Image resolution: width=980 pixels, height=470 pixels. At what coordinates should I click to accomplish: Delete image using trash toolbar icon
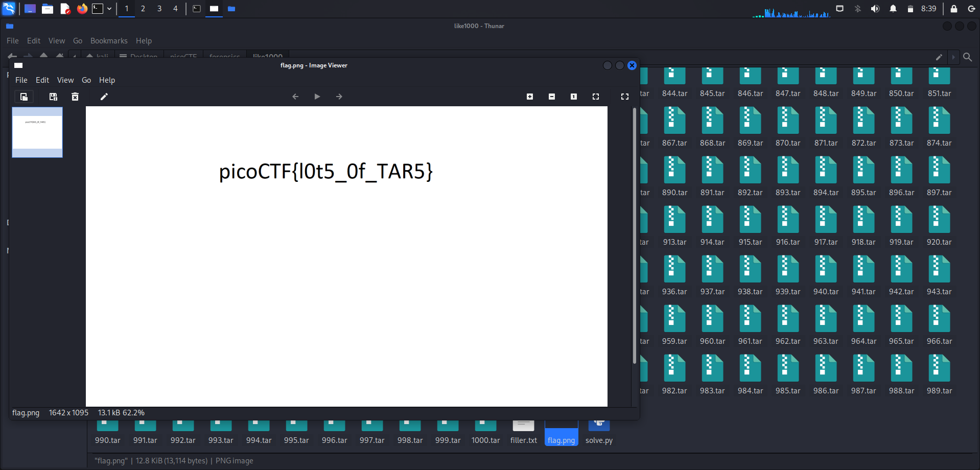[x=75, y=97]
